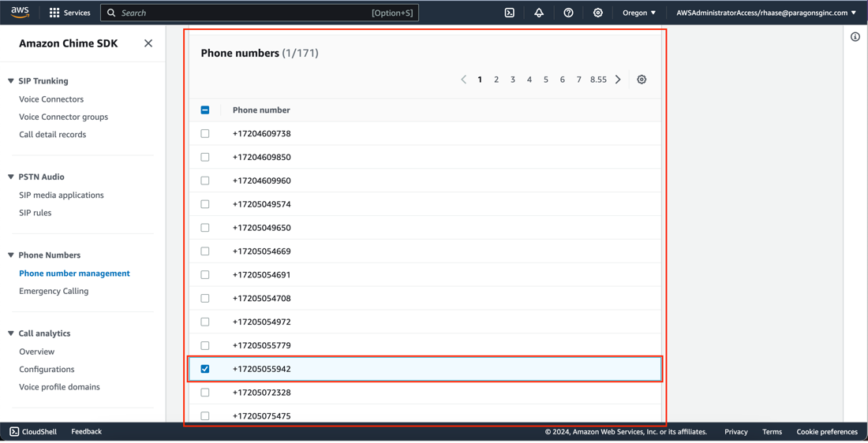Go to page 7
The width and height of the screenshot is (868, 443).
pos(579,80)
